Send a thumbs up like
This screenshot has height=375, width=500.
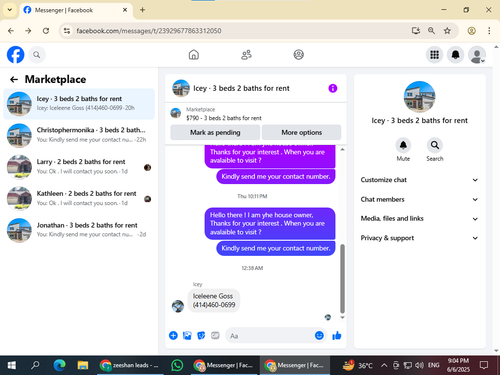point(337,335)
